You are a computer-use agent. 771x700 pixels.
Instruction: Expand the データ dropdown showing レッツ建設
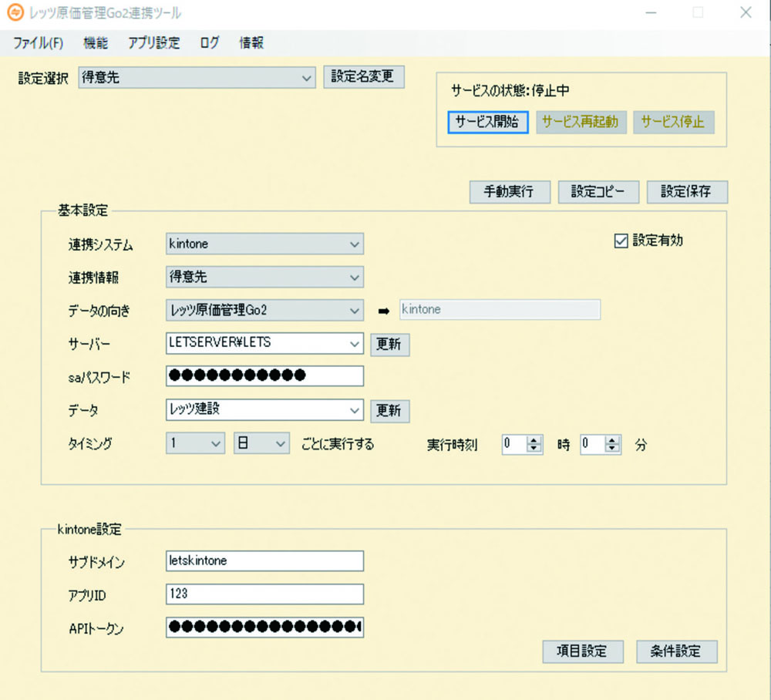click(x=264, y=410)
